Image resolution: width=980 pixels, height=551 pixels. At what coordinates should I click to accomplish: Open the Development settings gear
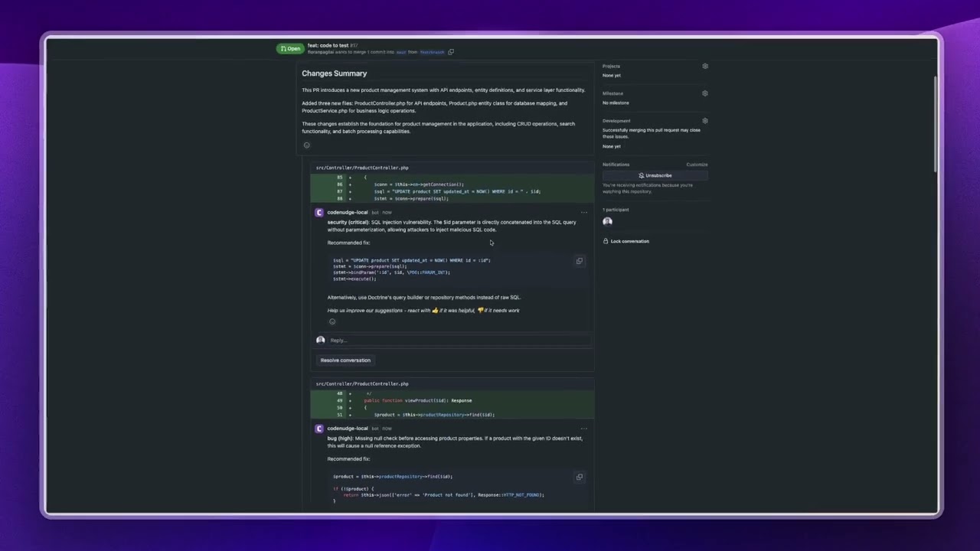pos(705,121)
